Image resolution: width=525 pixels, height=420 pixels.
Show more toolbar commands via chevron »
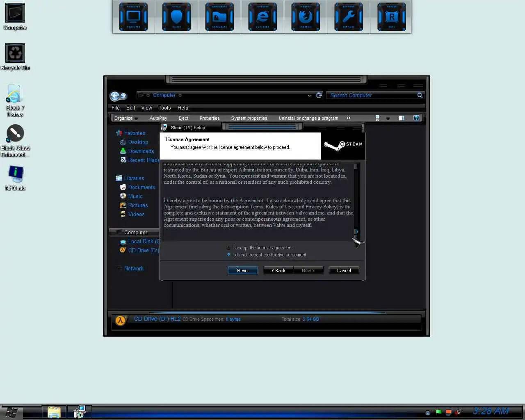[349, 118]
